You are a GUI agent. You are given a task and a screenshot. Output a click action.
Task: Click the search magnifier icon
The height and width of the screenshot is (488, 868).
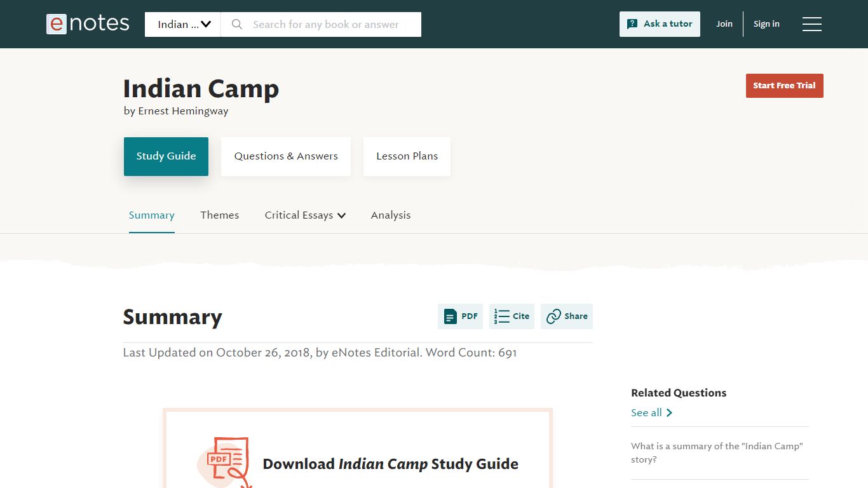237,24
